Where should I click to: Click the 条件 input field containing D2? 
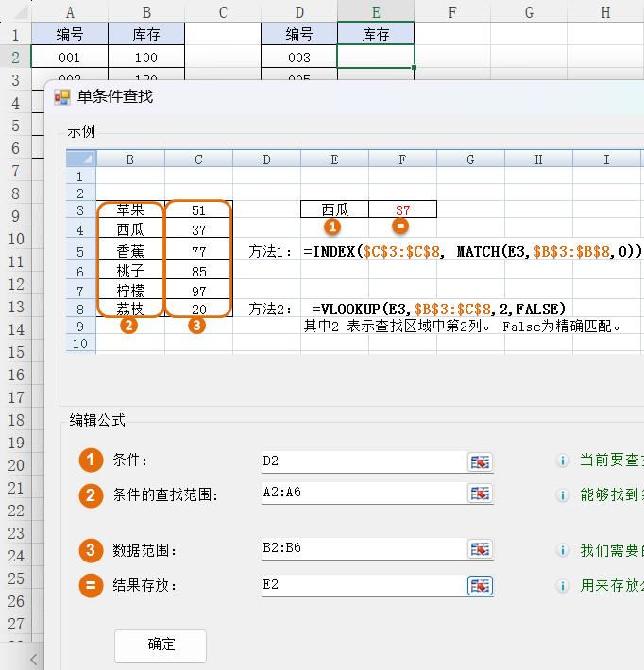(364, 461)
